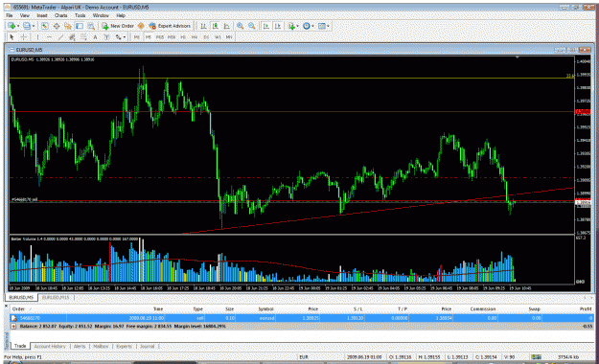Image resolution: width=599 pixels, height=364 pixels.
Task: Open the Templates icon
Action: 322,26
